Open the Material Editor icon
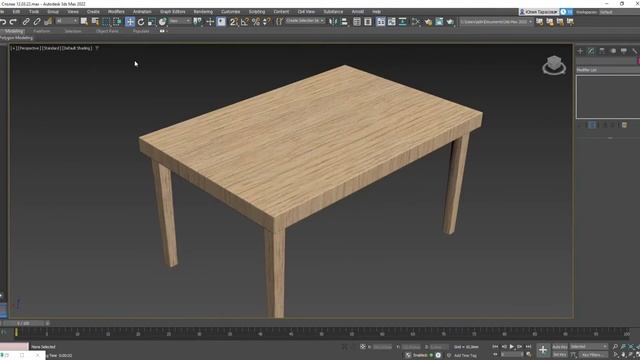 click(416, 22)
